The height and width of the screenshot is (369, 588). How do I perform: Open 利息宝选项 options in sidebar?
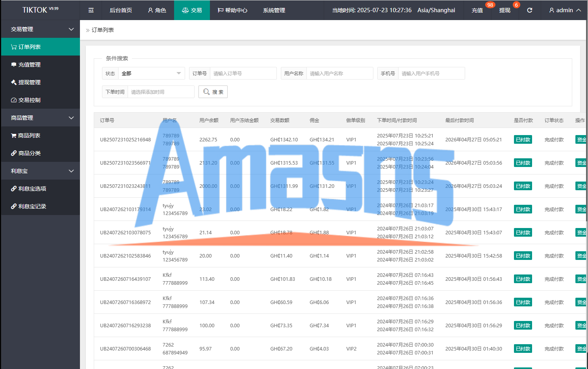tap(32, 189)
